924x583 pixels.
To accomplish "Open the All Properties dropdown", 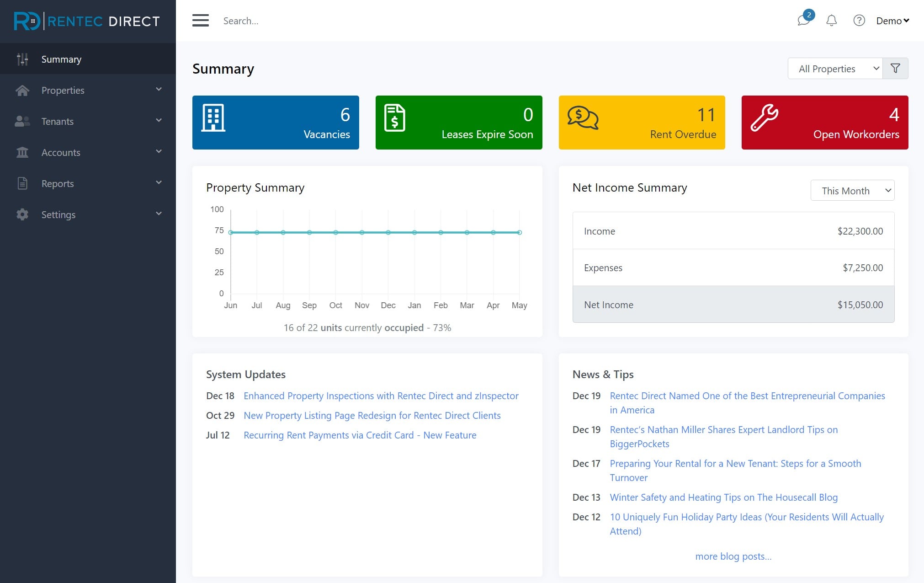I will 835,69.
